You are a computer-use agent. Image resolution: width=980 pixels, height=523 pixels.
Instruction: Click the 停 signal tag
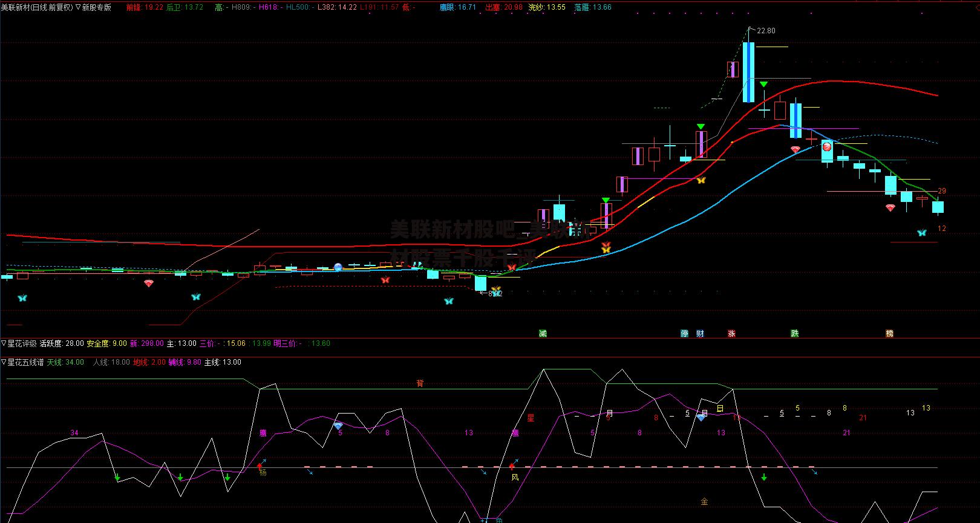click(684, 333)
